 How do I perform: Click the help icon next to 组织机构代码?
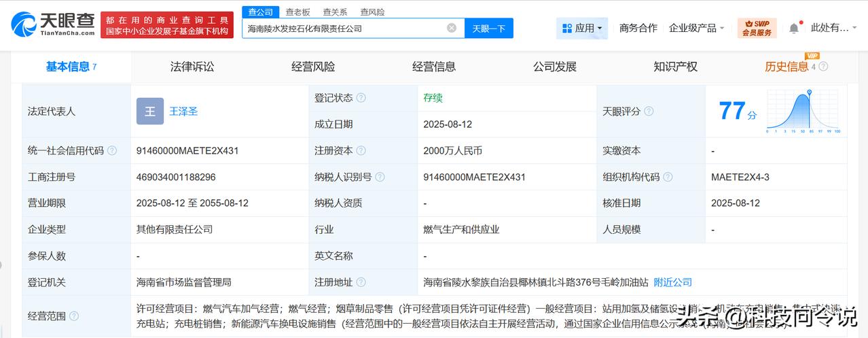point(668,177)
